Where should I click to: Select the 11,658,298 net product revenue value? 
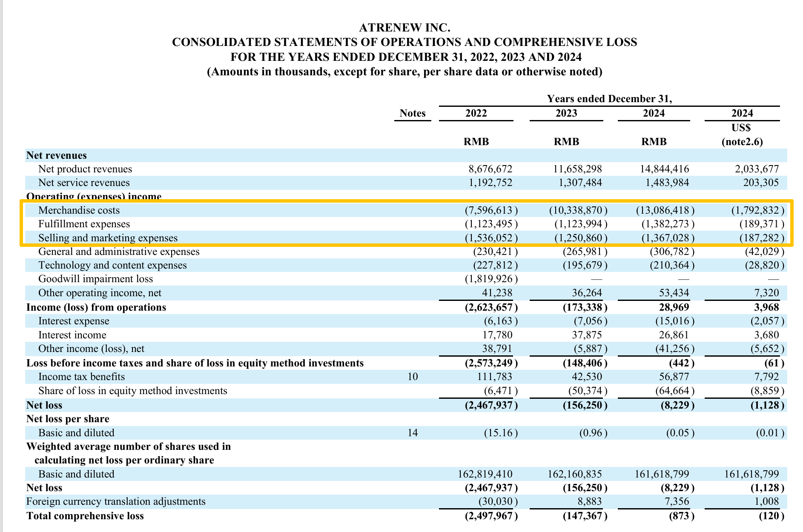pos(577,169)
